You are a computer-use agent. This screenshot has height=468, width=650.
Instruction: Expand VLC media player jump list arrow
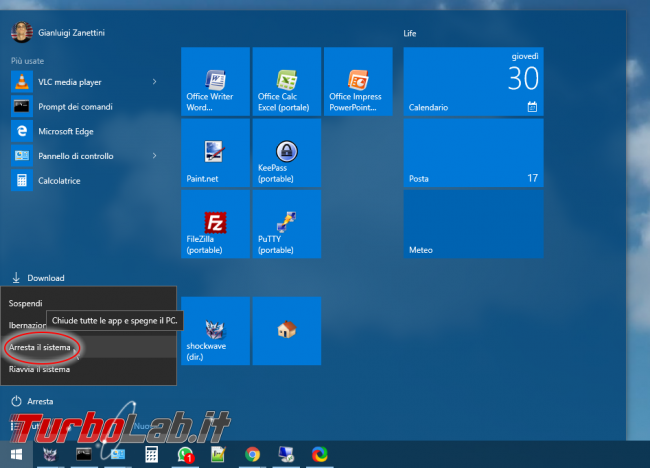154,82
